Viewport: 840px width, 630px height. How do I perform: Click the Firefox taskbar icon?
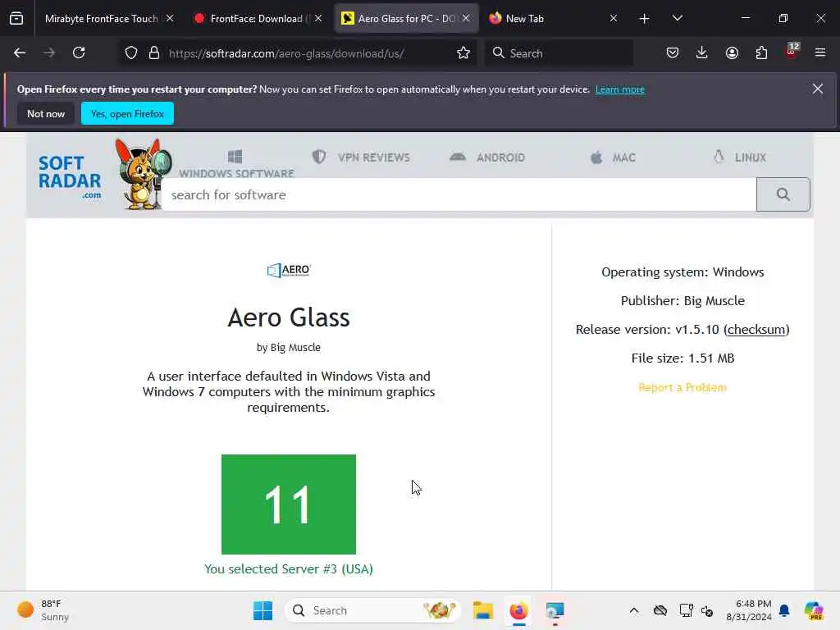518,610
